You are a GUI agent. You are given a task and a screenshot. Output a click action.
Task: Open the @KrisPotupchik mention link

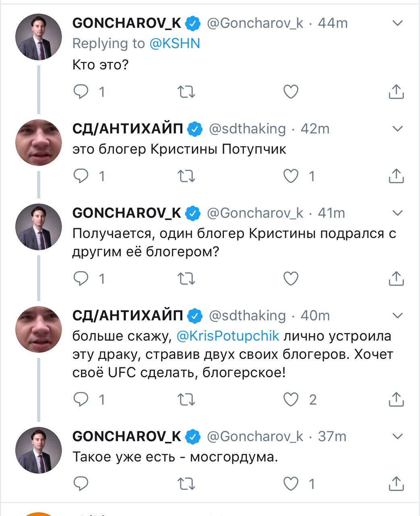(228, 336)
